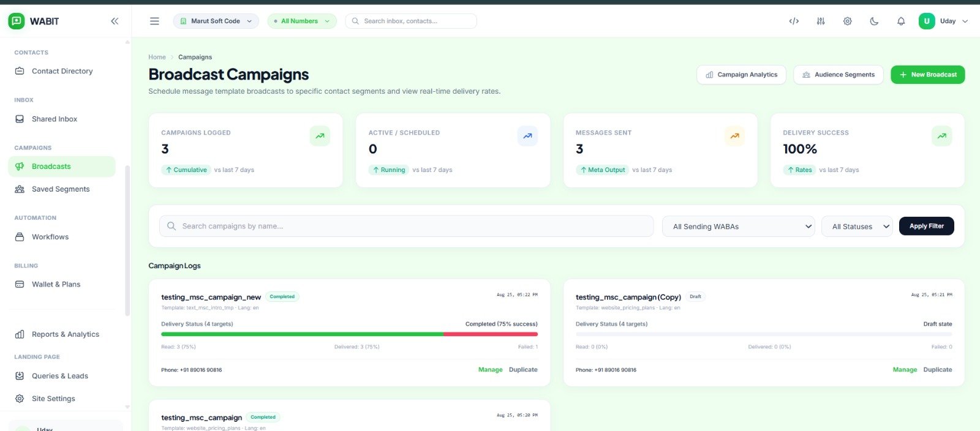This screenshot has width=980, height=431.
Task: Click Site Settings gear icon
Action: pos(20,399)
